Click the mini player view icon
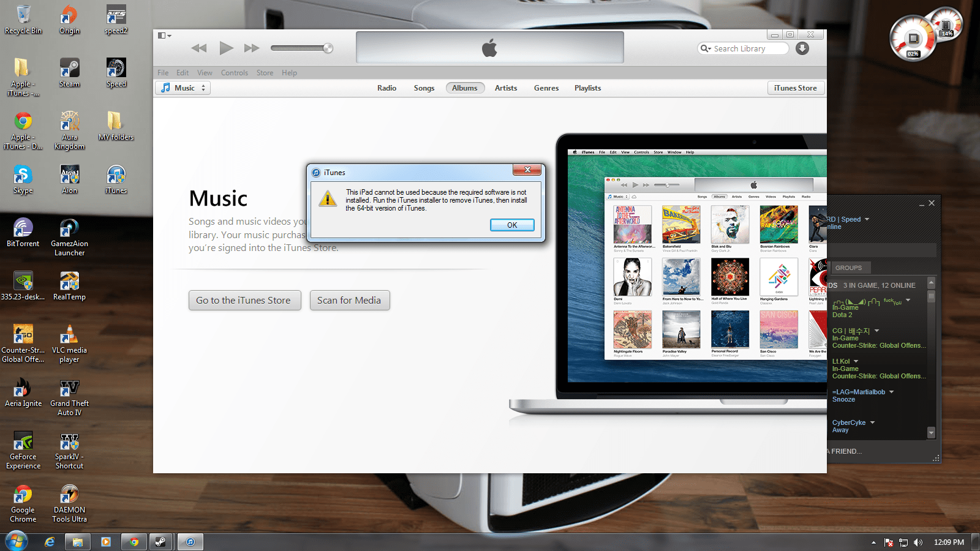The width and height of the screenshot is (980, 551). point(160,36)
